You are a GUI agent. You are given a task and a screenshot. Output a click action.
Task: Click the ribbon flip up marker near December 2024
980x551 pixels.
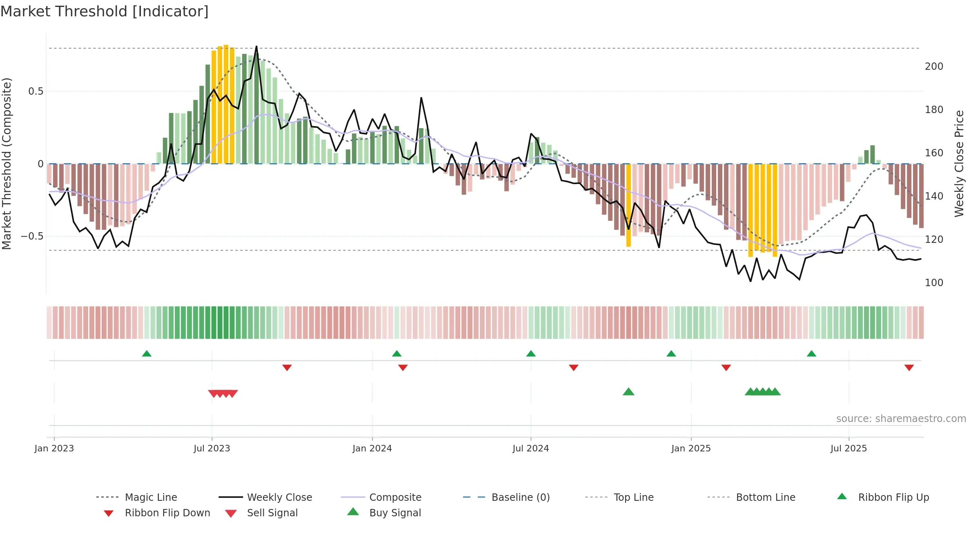671,353
